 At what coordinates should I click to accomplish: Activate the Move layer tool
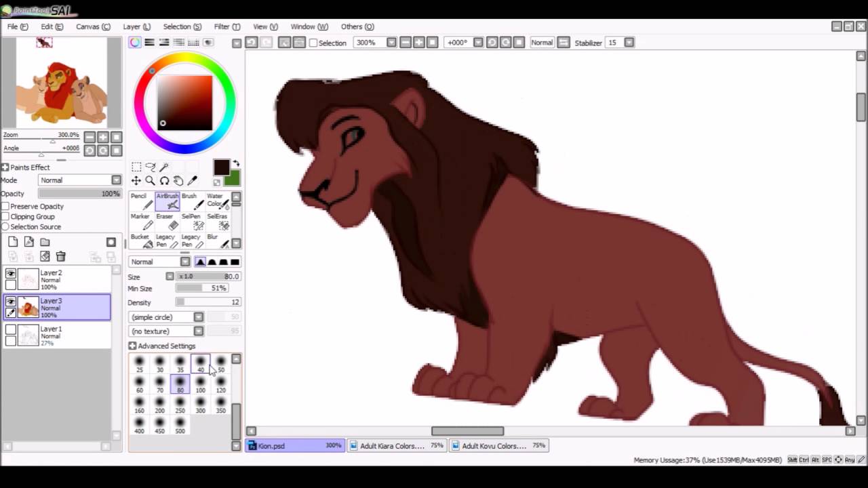(136, 180)
